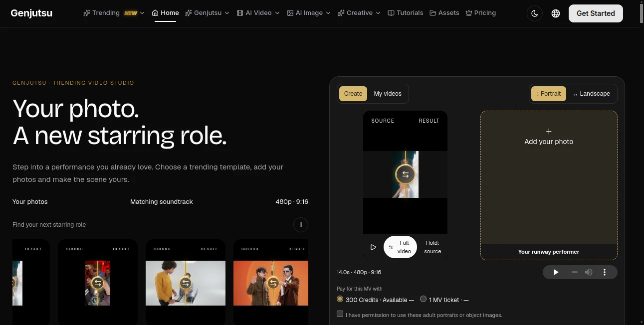Click 'Find your next starring role' text
The height and width of the screenshot is (325, 644).
(x=49, y=225)
